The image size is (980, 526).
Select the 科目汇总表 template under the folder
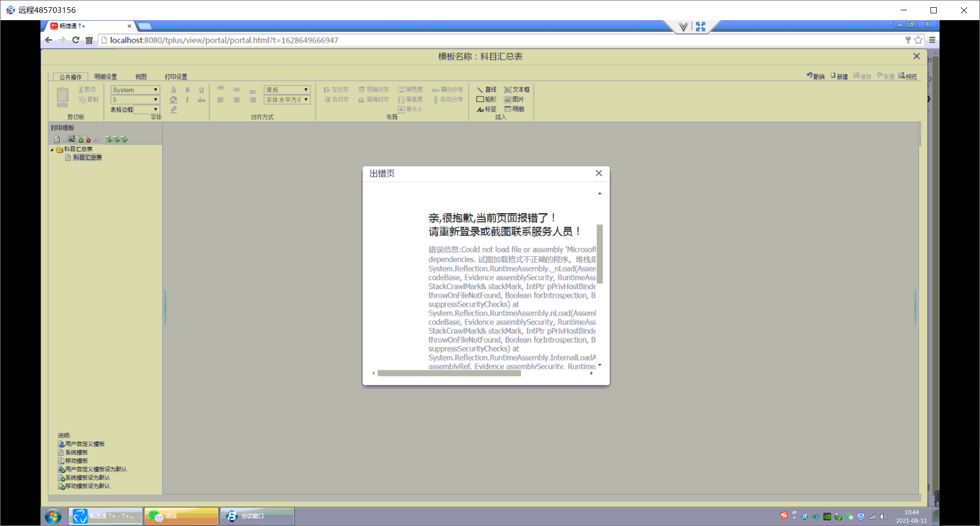tap(87, 158)
